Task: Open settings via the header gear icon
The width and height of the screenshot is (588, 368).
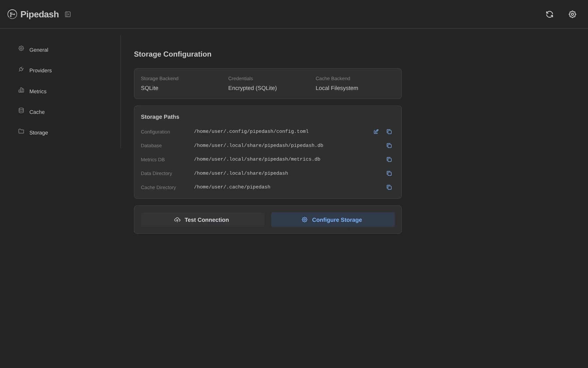Action: [572, 14]
